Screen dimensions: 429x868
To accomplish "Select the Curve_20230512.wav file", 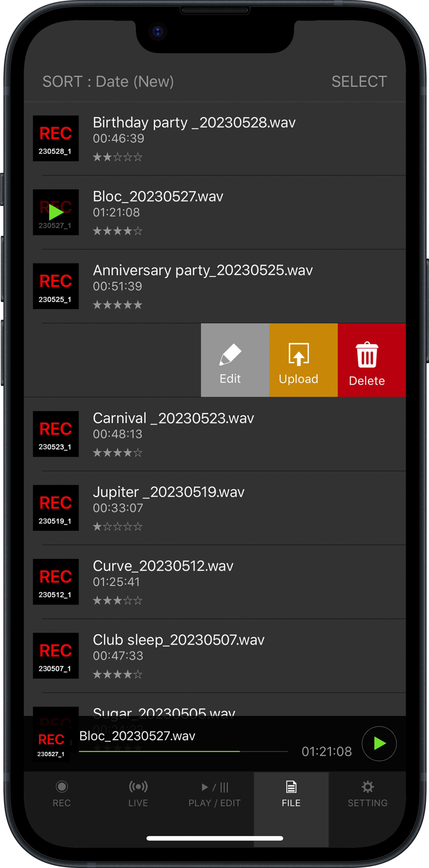I will (163, 566).
